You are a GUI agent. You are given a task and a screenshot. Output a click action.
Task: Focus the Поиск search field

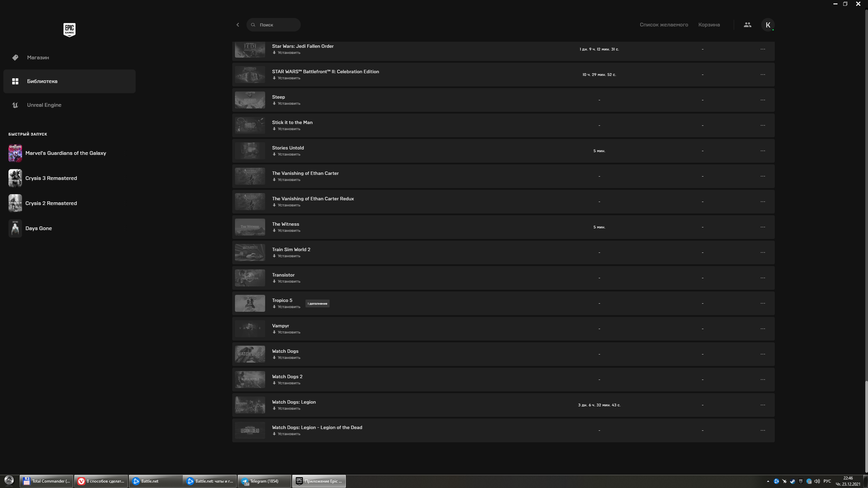274,25
